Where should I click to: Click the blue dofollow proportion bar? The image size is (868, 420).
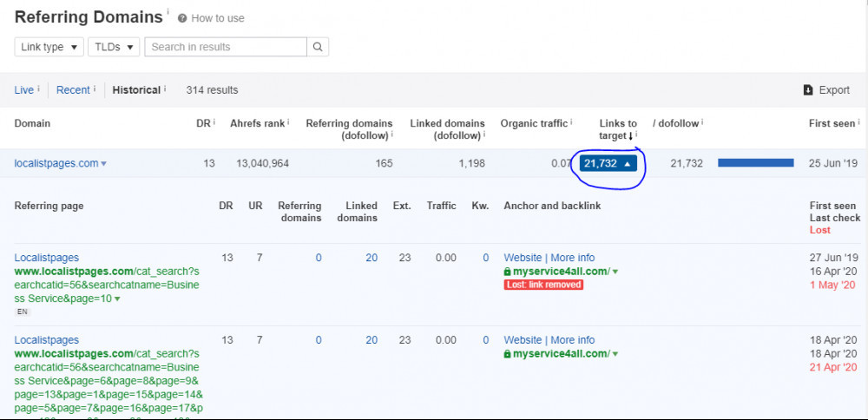756,162
